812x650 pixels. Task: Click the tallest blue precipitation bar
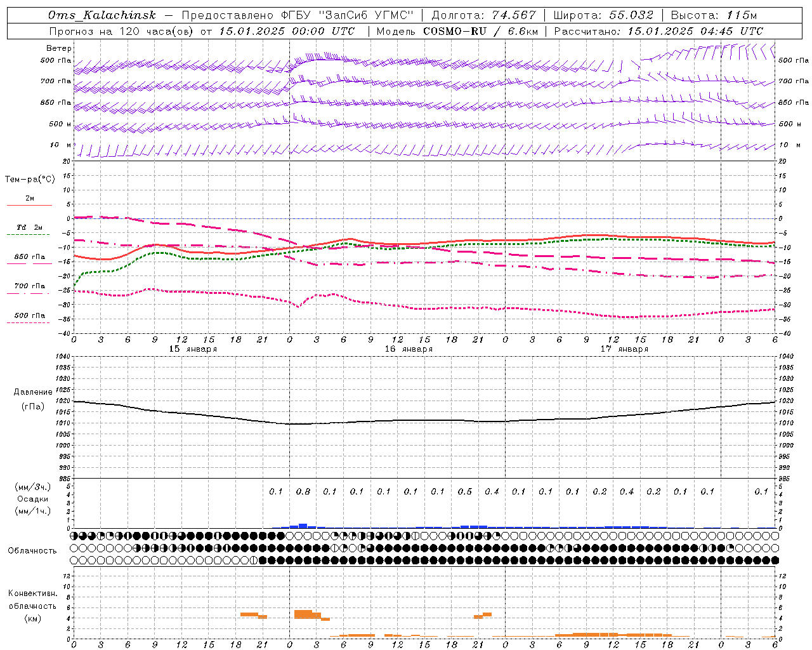tap(303, 526)
